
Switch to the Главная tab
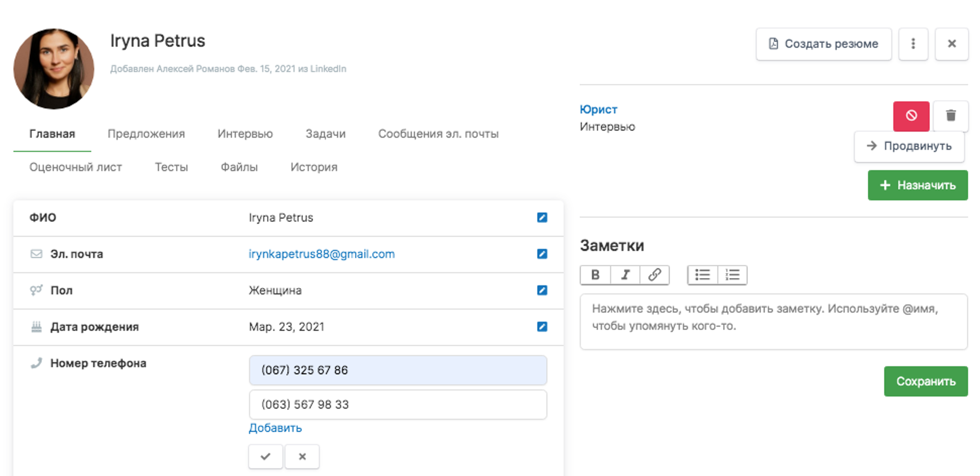click(52, 134)
